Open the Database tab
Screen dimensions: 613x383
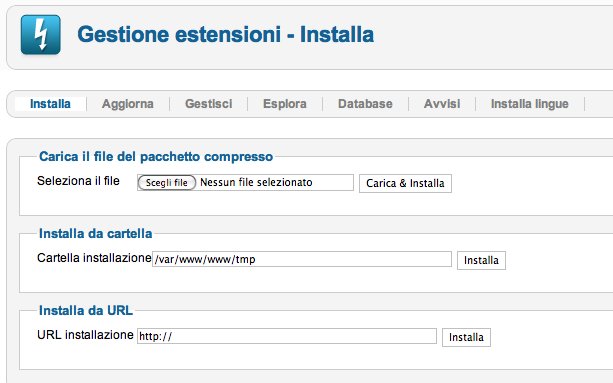pos(365,104)
